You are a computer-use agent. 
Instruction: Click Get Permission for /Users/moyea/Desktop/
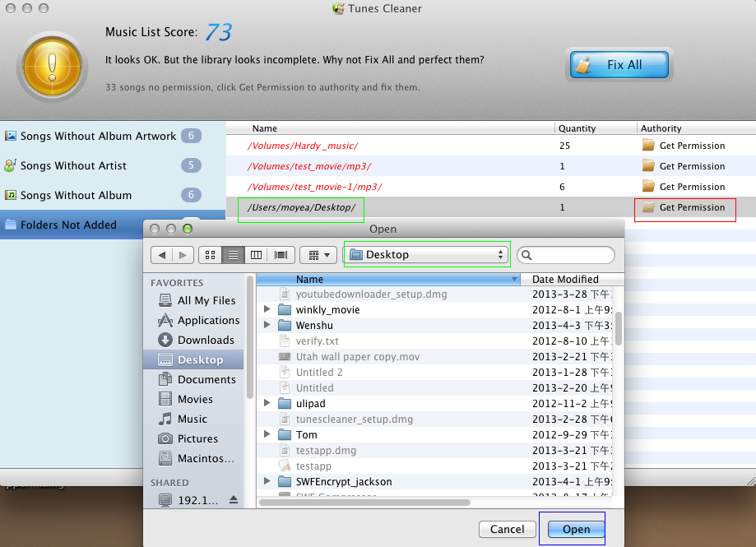pos(684,207)
